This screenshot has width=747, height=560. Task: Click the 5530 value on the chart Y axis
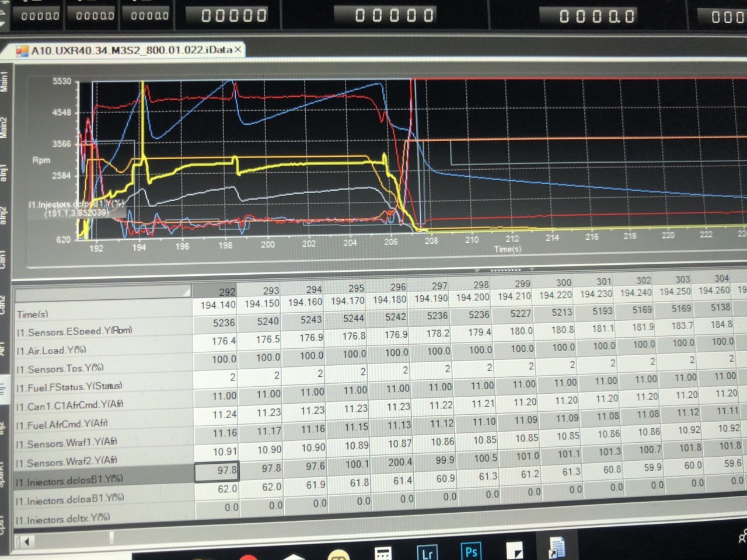point(61,82)
